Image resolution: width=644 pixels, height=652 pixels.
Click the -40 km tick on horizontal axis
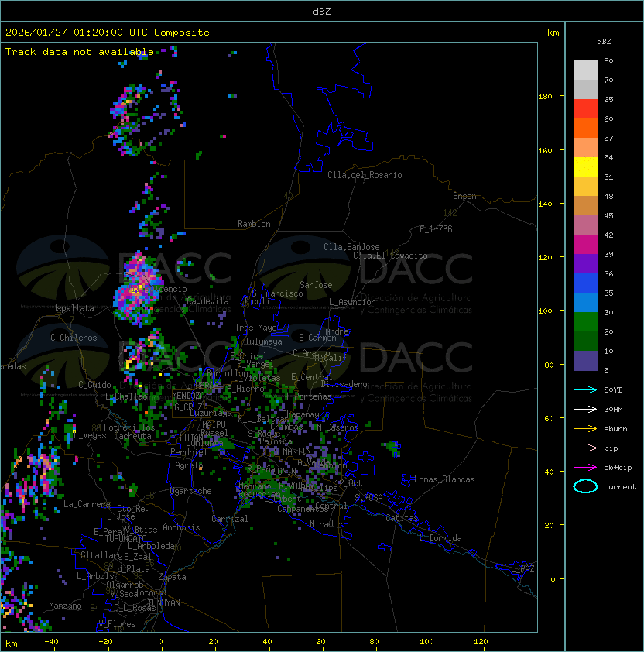(51, 642)
